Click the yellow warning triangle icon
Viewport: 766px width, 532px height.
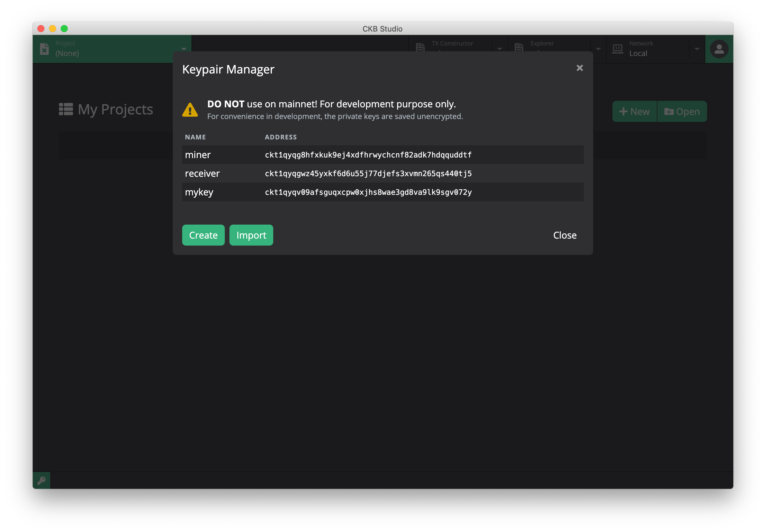[x=190, y=110]
